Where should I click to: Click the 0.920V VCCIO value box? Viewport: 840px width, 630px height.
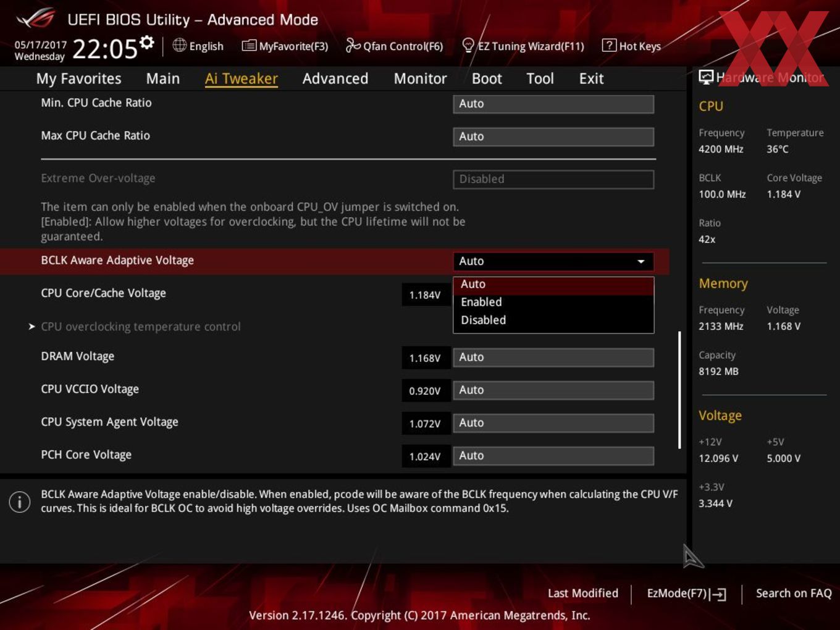(425, 391)
